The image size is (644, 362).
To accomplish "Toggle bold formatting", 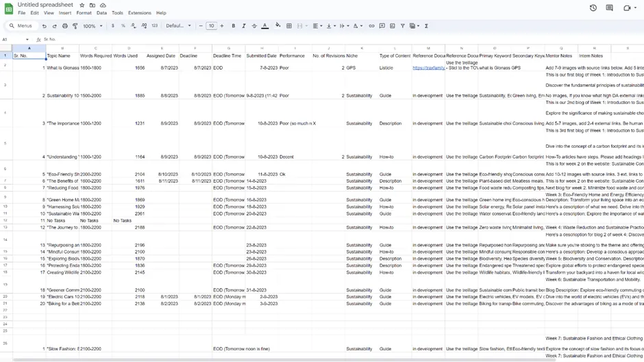I will (234, 26).
